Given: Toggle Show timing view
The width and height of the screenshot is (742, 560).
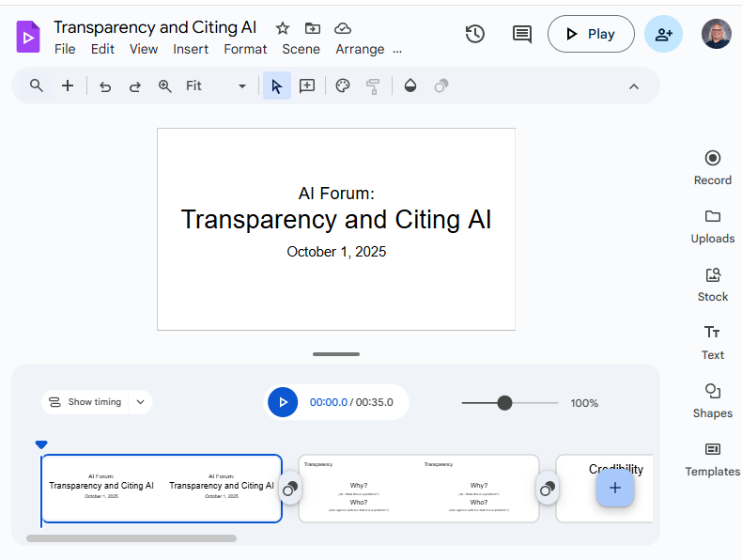Looking at the screenshot, I should [85, 402].
